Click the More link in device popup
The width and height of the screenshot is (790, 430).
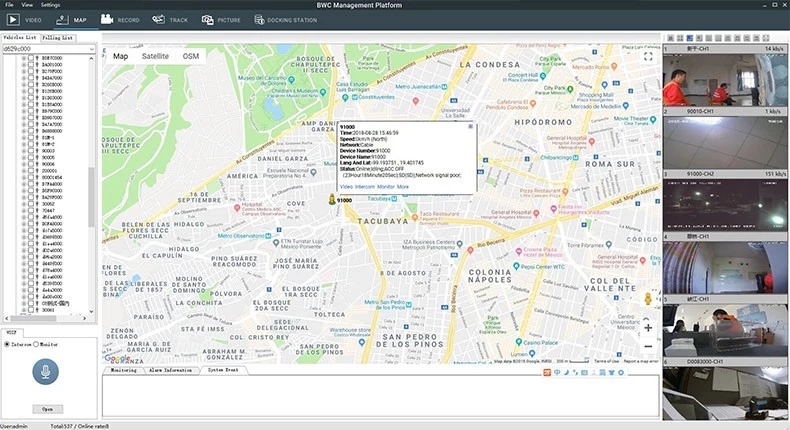coord(403,187)
